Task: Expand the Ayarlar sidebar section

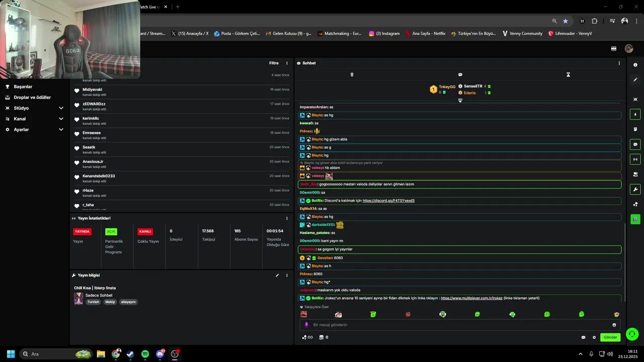Action: 61,129
